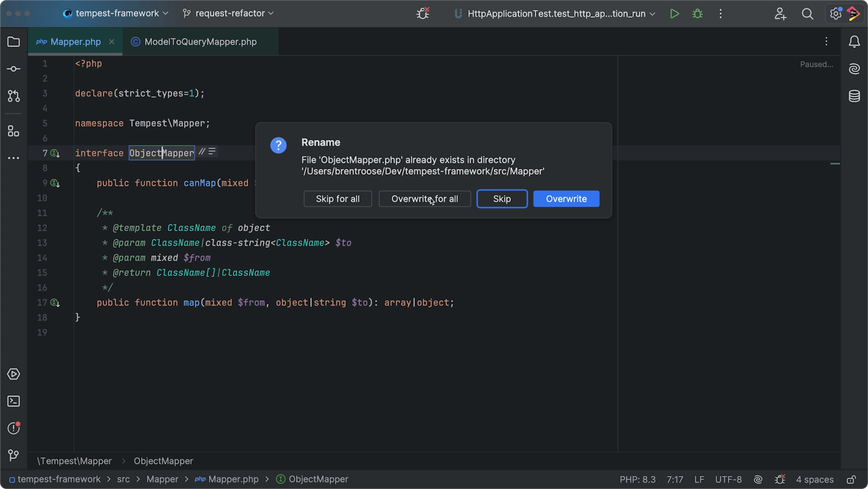Click the 7:17 cursor position indicator

pos(675,479)
